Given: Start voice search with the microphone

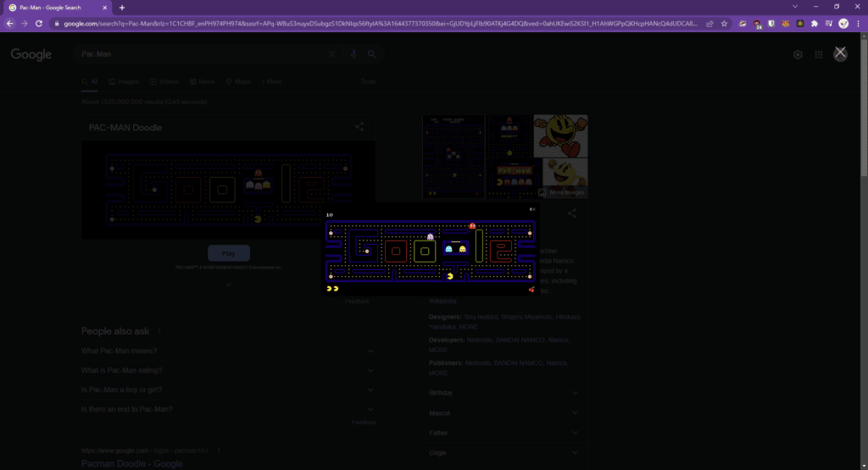Looking at the screenshot, I should (x=353, y=54).
